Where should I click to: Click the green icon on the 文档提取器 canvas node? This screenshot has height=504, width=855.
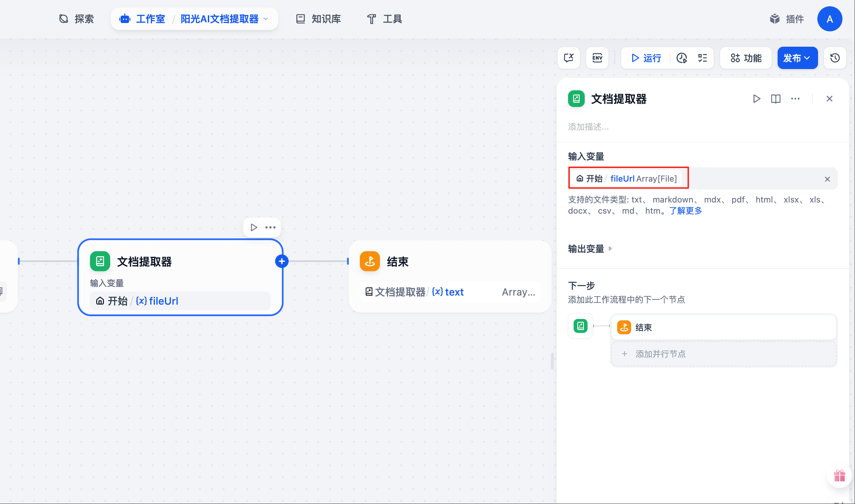click(x=100, y=261)
